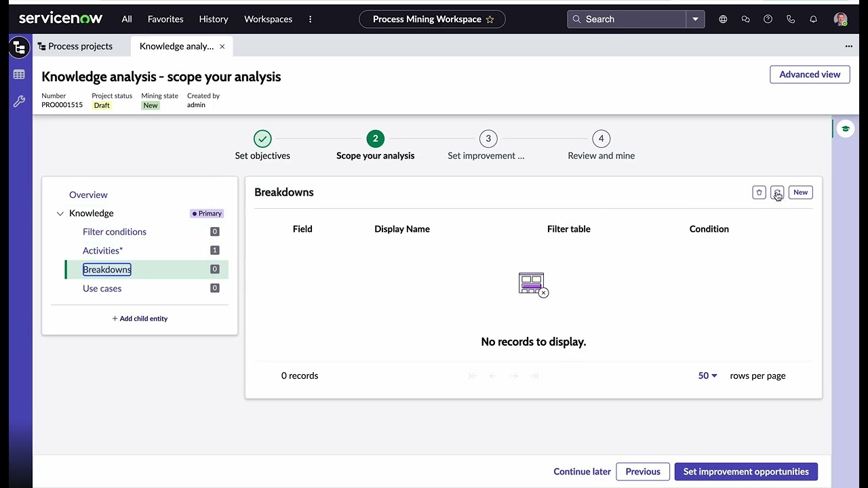Select the wrench tool icon in left sidebar
Image resolution: width=868 pixels, height=488 pixels.
[x=18, y=101]
